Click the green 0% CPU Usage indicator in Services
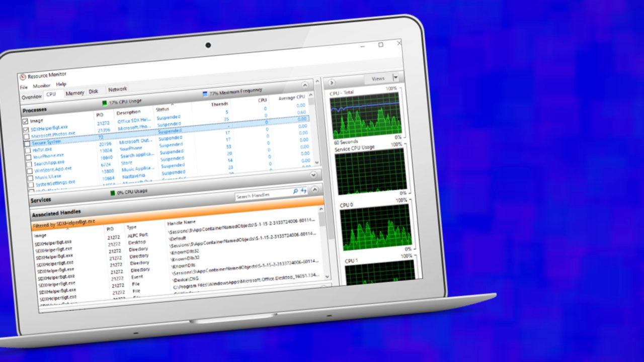 [x=113, y=193]
